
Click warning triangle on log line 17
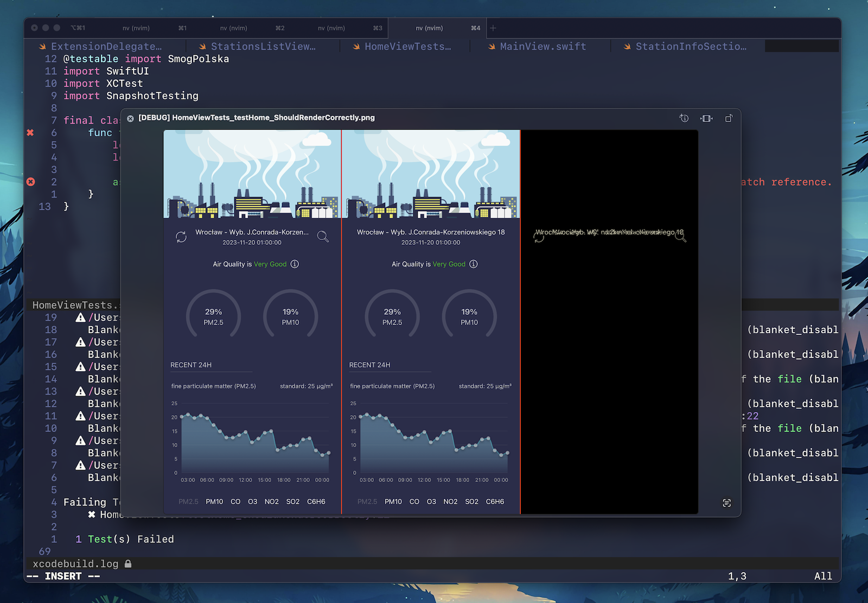pyautogui.click(x=81, y=342)
